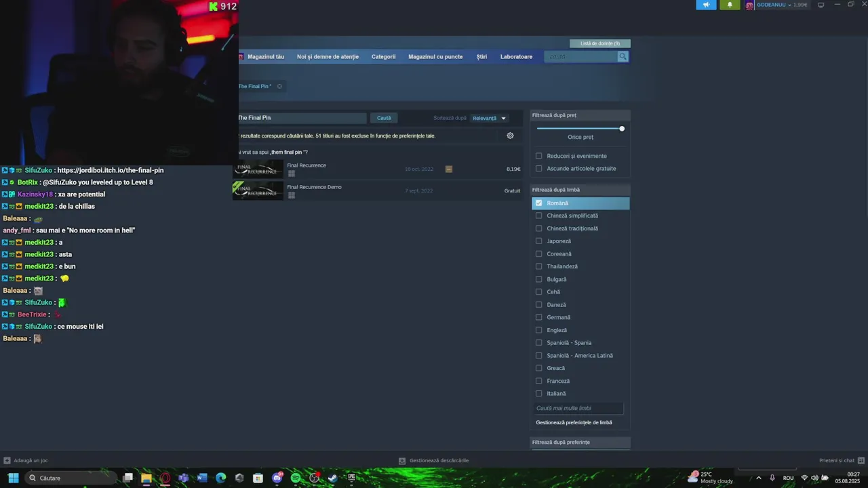Check Spaniolă - Spania language filter
The width and height of the screenshot is (868, 488).
pyautogui.click(x=539, y=343)
